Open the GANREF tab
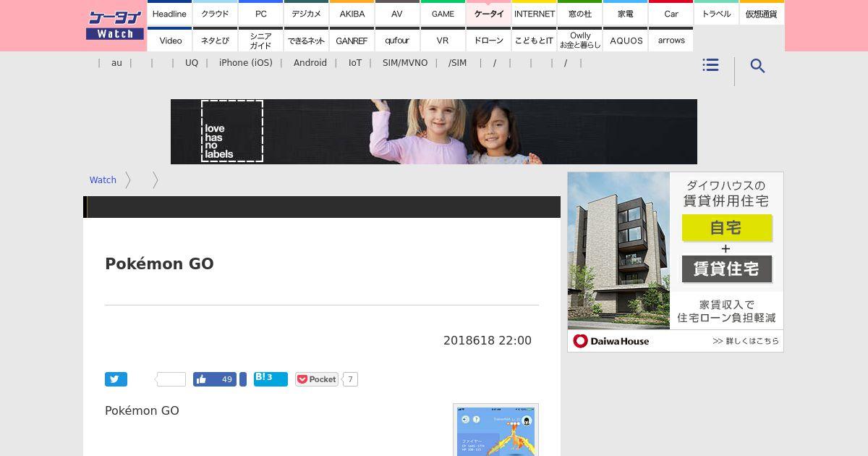The height and width of the screenshot is (456, 868). tap(352, 40)
